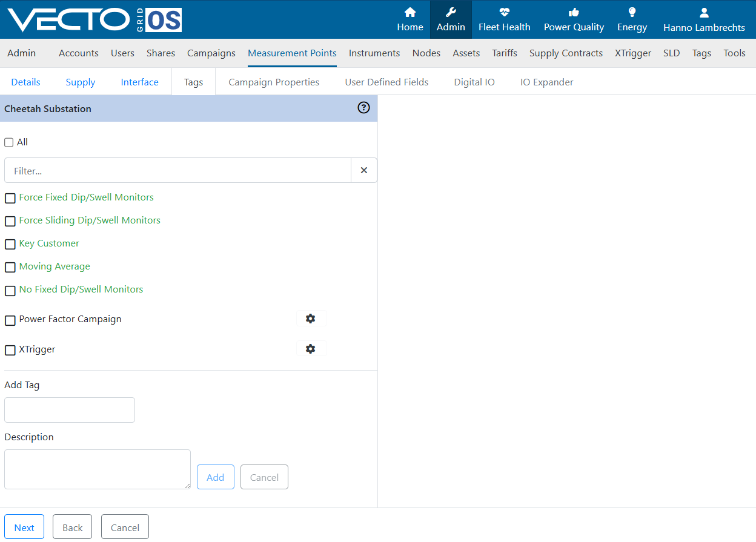Viewport: 756px width, 542px height.
Task: Tick the Moving Average checkbox
Action: click(10, 267)
